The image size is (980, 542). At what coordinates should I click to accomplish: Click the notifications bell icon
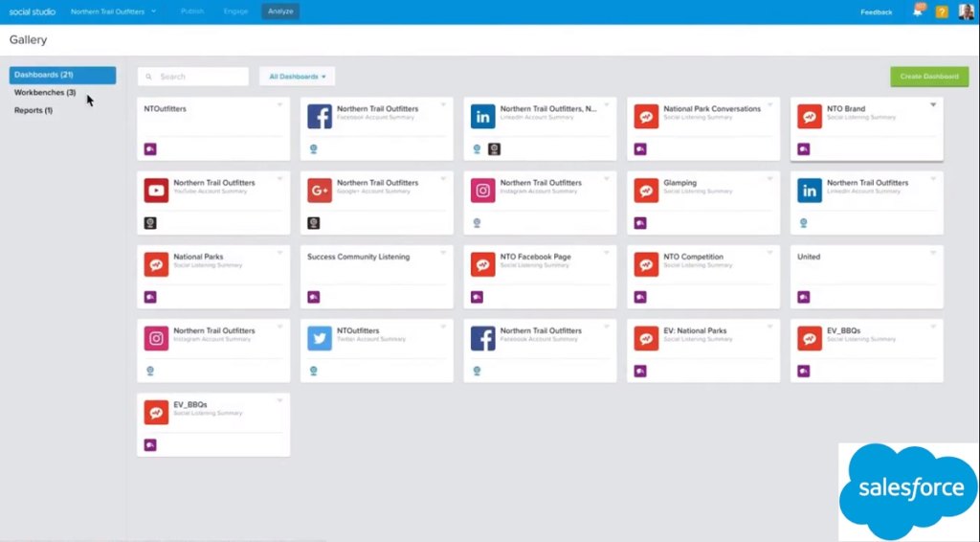point(918,11)
